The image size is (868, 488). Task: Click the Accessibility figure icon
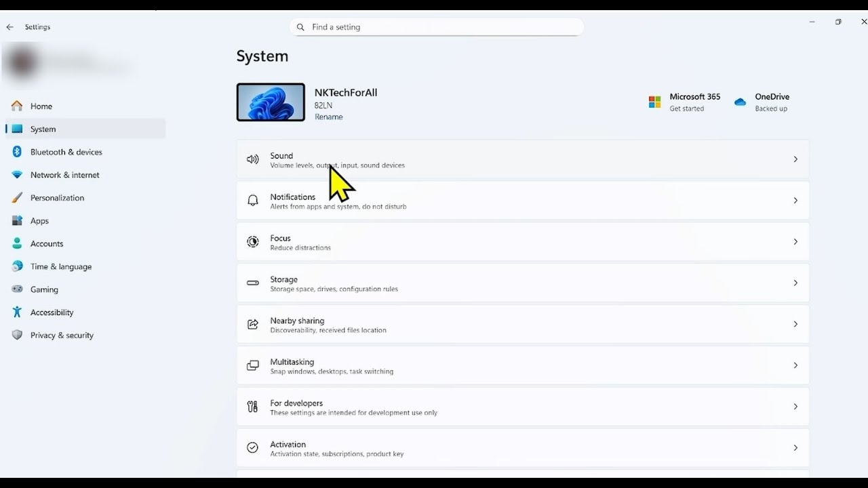point(17,312)
